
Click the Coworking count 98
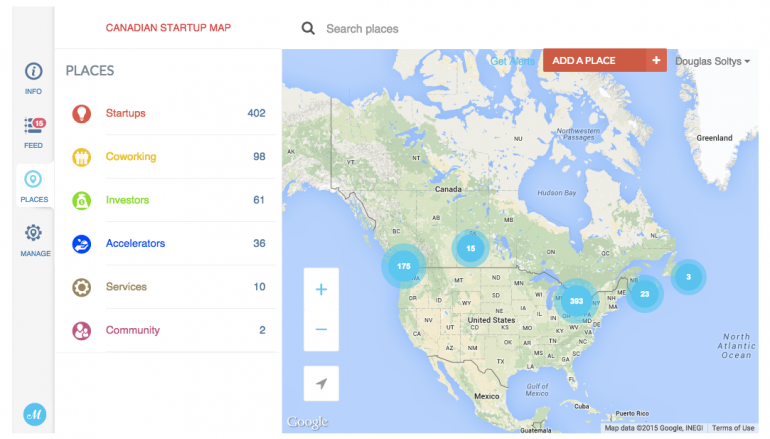coord(259,157)
